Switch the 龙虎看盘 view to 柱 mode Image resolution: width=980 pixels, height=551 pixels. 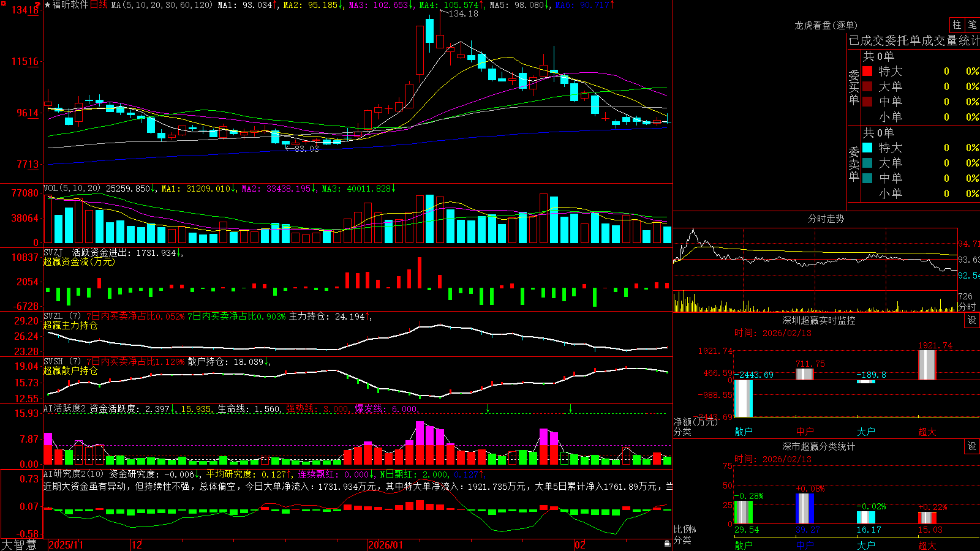[957, 24]
